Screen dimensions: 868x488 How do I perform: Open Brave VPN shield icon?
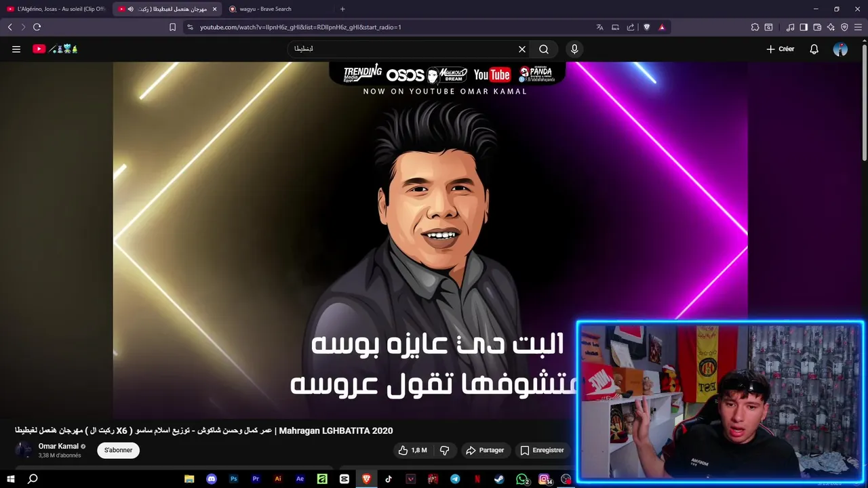(844, 27)
